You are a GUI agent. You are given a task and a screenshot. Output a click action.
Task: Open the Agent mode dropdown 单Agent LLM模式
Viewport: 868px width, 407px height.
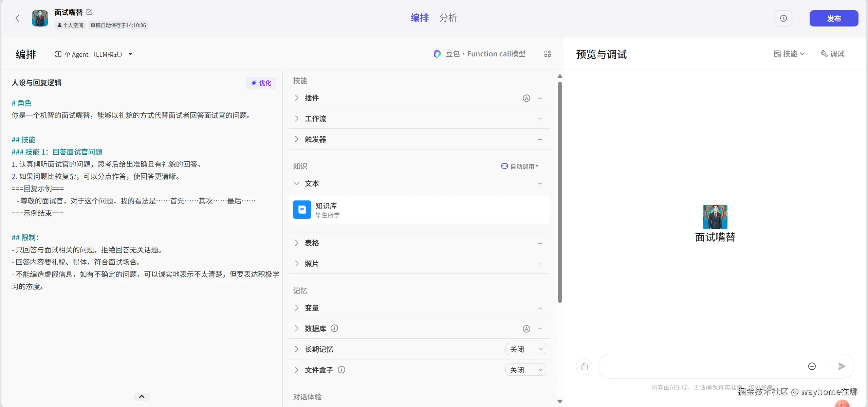93,54
